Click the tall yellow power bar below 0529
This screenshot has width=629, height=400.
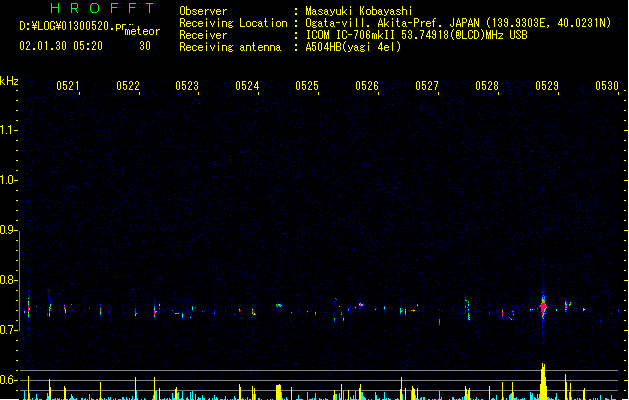(x=543, y=382)
